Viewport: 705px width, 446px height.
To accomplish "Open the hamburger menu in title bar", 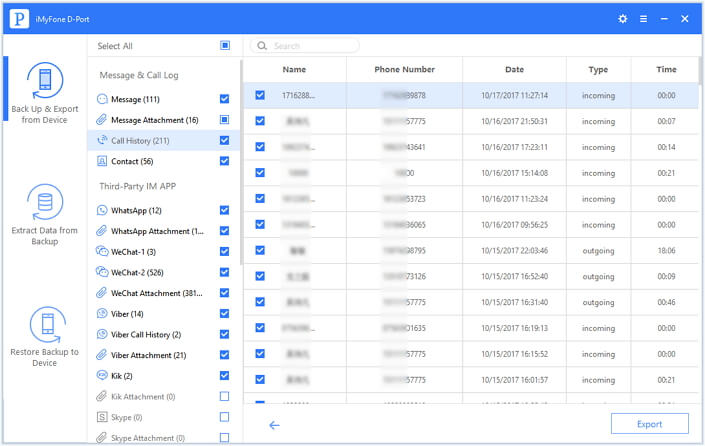I will [644, 18].
